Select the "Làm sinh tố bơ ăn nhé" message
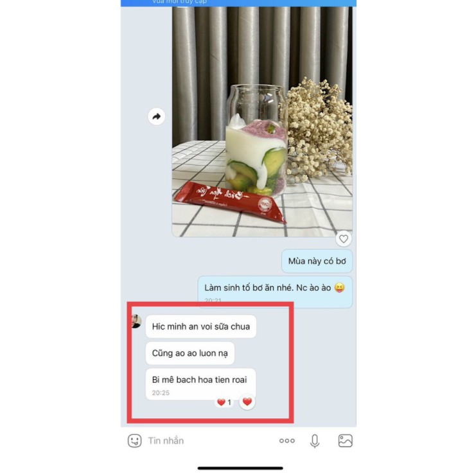 275,292
